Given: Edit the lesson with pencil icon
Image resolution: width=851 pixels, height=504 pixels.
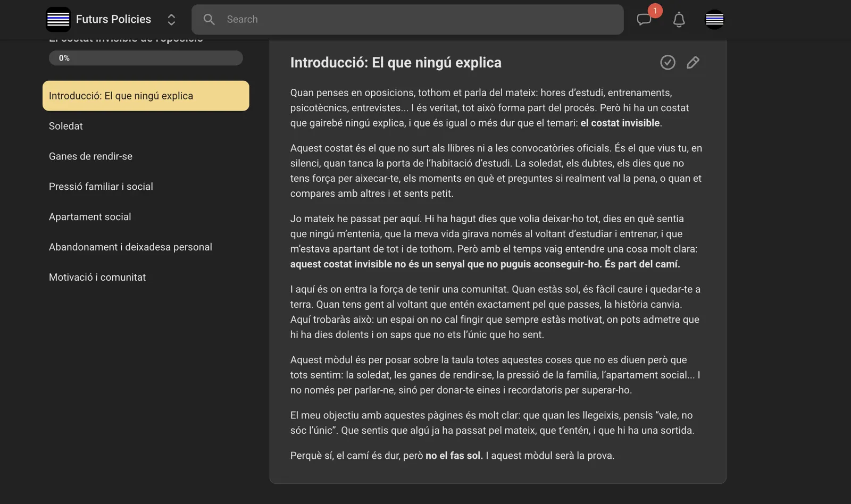Looking at the screenshot, I should pyautogui.click(x=693, y=63).
